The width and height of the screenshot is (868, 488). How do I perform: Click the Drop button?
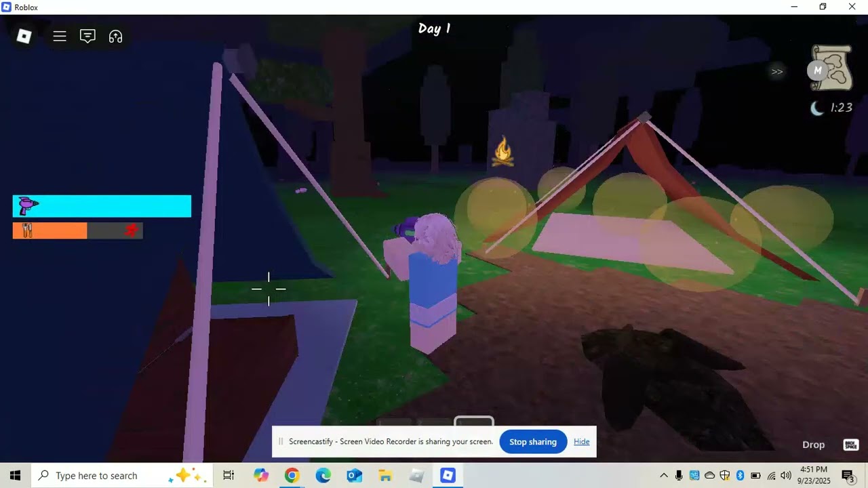point(814,445)
